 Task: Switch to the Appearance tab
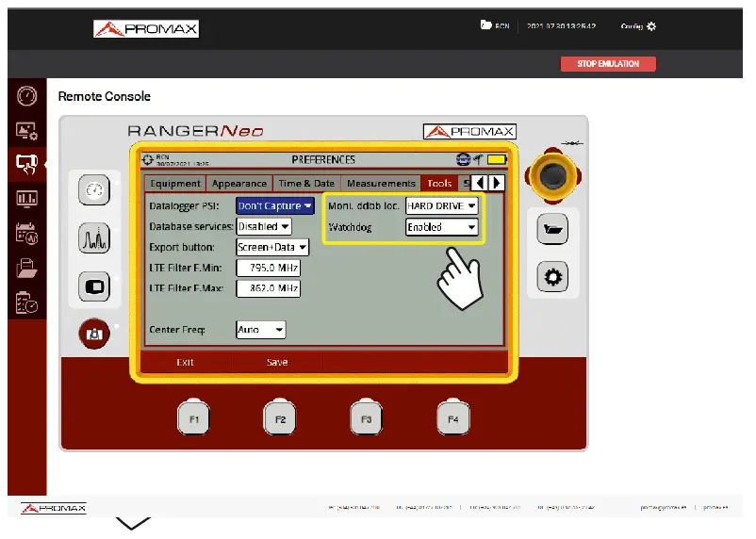239,183
